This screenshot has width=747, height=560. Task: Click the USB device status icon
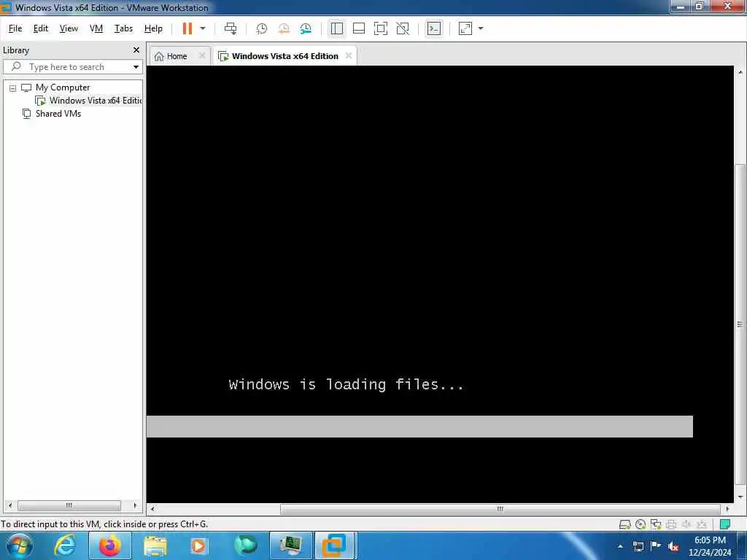(702, 524)
